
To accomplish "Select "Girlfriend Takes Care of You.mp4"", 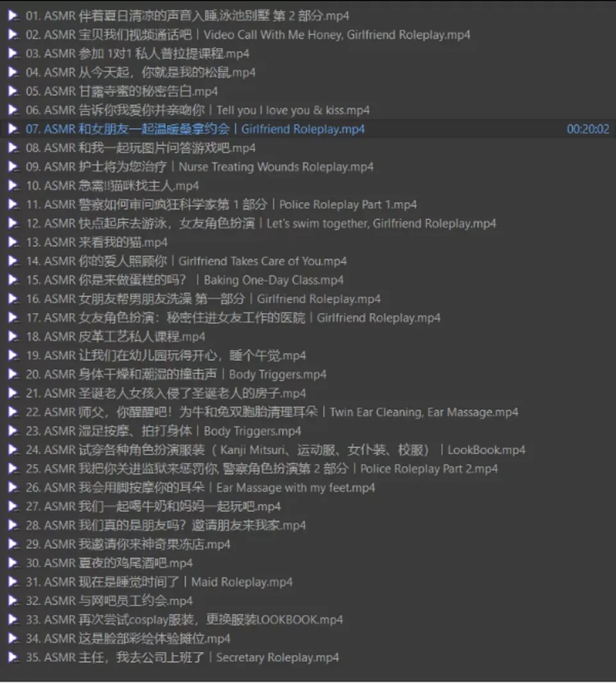I will (x=186, y=261).
